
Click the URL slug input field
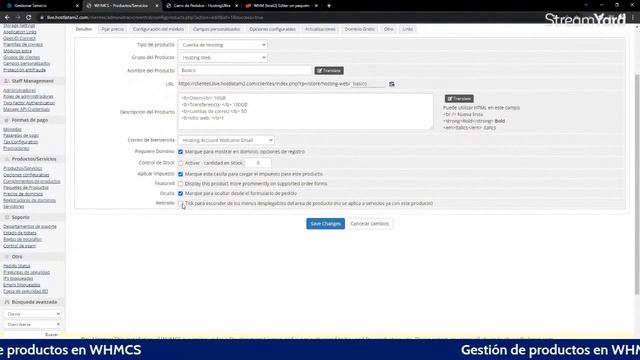(369, 84)
